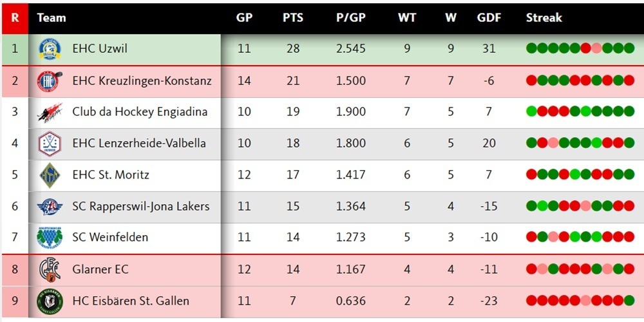This screenshot has height=322, width=644.
Task: Click the Glarner EC team logo
Action: pos(50,269)
